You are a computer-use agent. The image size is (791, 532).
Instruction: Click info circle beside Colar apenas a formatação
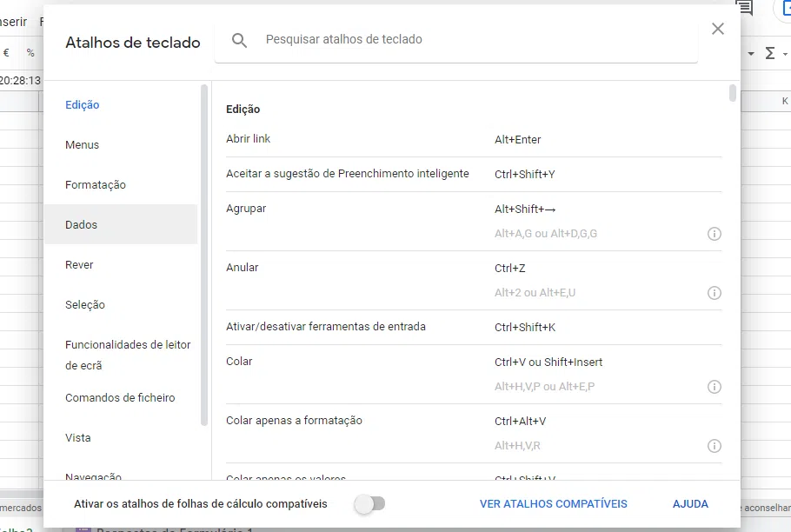[x=715, y=445]
